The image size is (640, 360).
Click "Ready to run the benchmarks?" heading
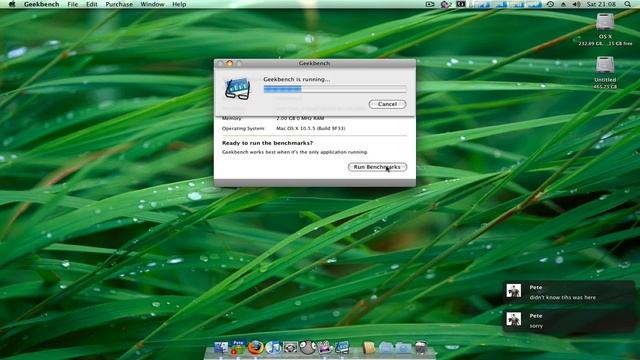tap(267, 143)
